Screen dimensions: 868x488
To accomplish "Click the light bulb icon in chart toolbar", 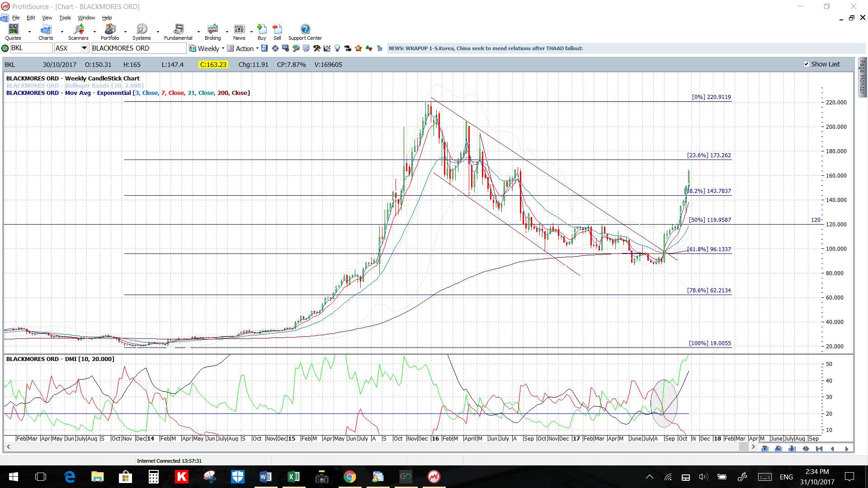I will tap(337, 48).
